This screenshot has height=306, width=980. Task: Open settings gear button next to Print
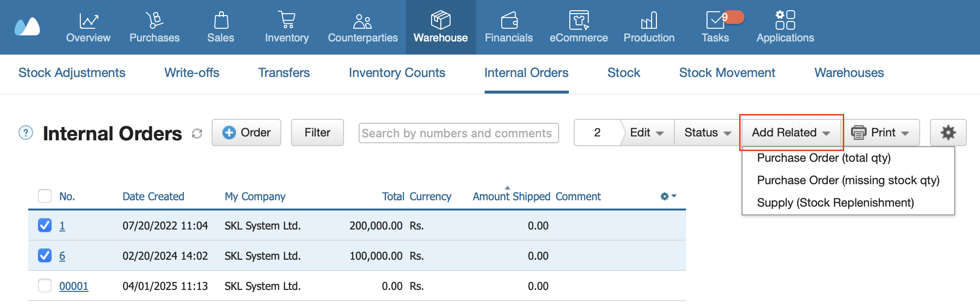pyautogui.click(x=948, y=133)
